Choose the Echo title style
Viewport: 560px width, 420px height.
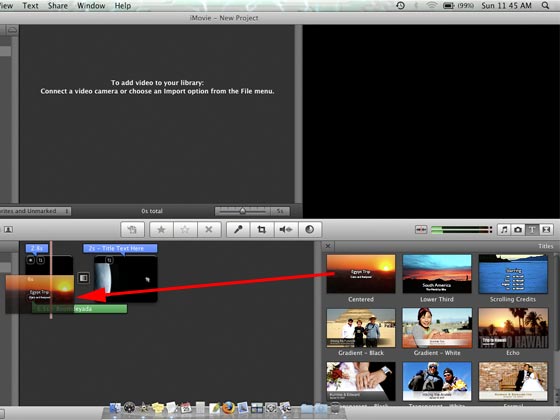(x=513, y=328)
